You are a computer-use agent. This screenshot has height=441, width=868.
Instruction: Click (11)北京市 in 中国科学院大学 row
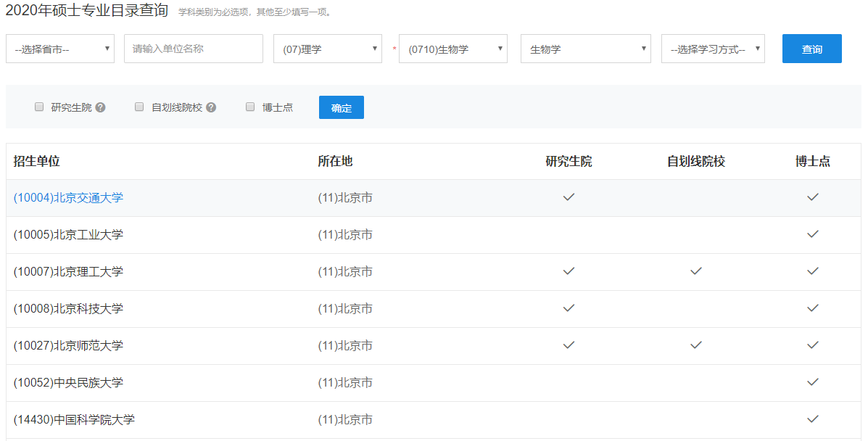pyautogui.click(x=345, y=420)
